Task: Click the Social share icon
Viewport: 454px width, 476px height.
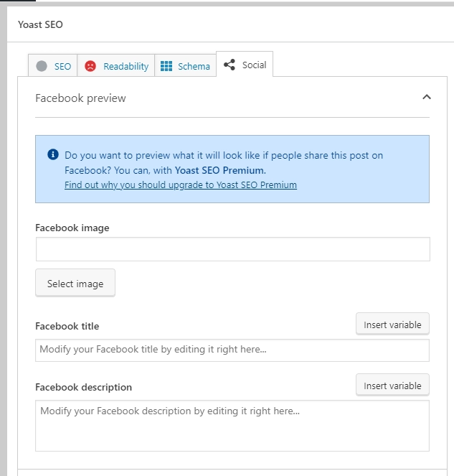Action: 230,65
